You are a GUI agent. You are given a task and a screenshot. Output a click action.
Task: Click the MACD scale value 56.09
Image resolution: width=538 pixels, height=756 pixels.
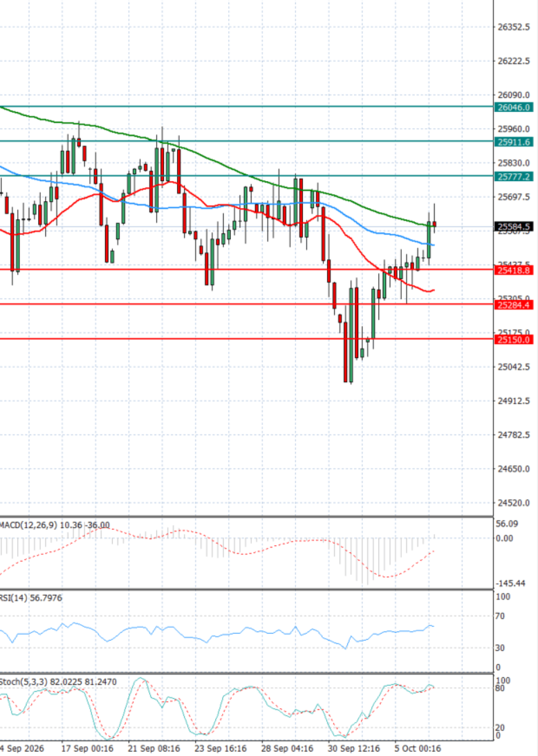(x=507, y=524)
